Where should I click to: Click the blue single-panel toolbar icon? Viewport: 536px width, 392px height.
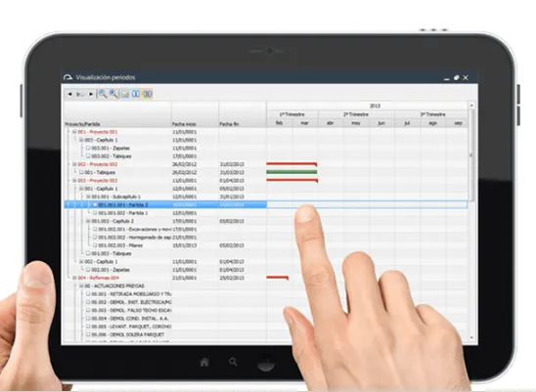pos(136,94)
